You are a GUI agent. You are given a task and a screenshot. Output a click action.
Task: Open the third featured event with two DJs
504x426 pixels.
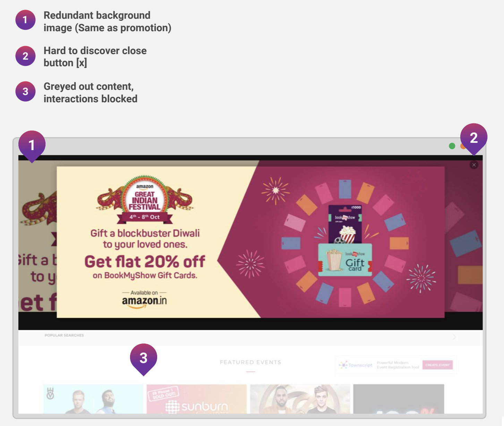click(x=300, y=399)
